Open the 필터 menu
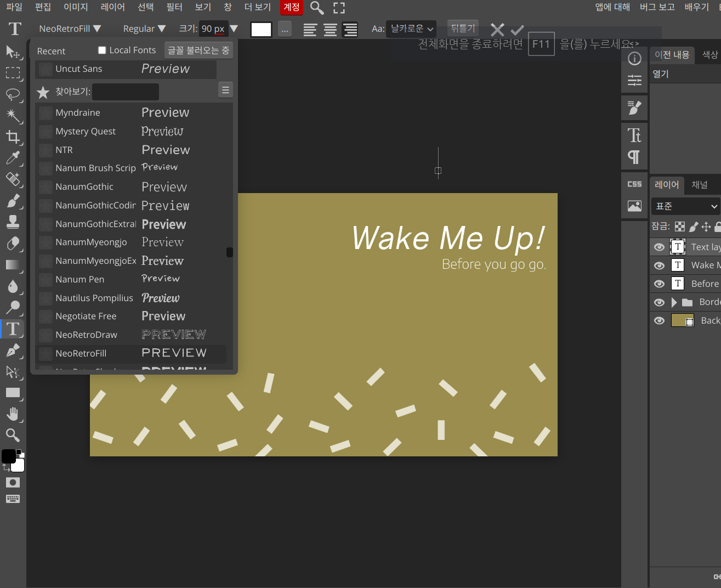The width and height of the screenshot is (721, 588). click(x=174, y=7)
